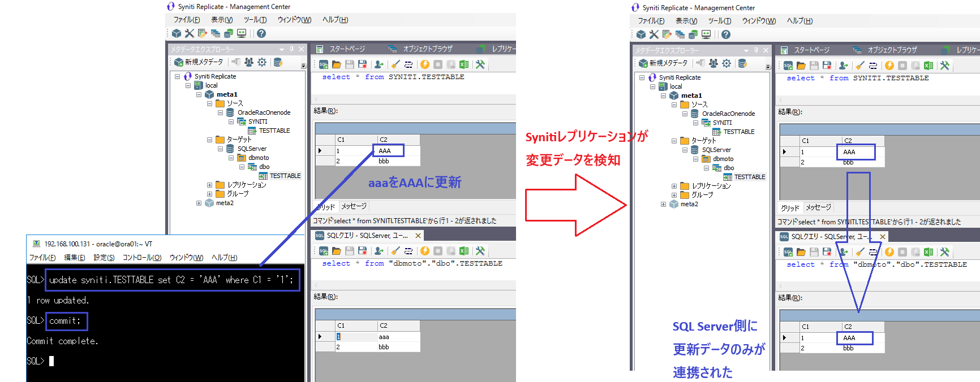Left window: switch to スタートページ tab
980x382 pixels.
pyautogui.click(x=341, y=49)
